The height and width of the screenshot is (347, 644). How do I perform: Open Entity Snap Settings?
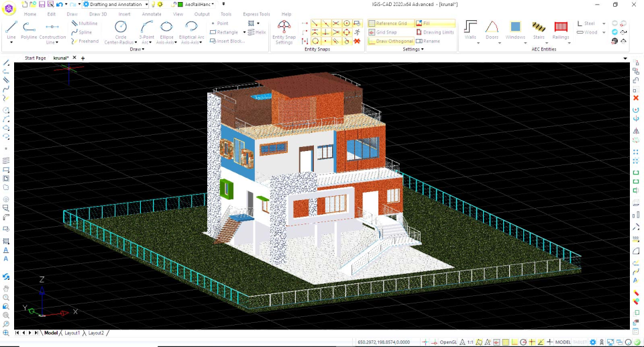pyautogui.click(x=284, y=32)
